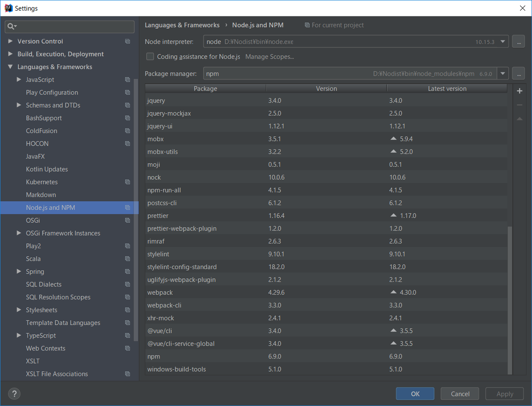Image resolution: width=532 pixels, height=406 pixels.
Task: Click the Cancel button
Action: [x=460, y=394]
